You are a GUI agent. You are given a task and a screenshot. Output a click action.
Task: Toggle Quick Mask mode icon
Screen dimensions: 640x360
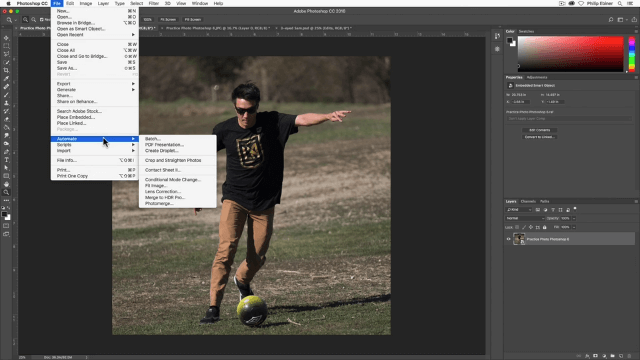point(6,226)
